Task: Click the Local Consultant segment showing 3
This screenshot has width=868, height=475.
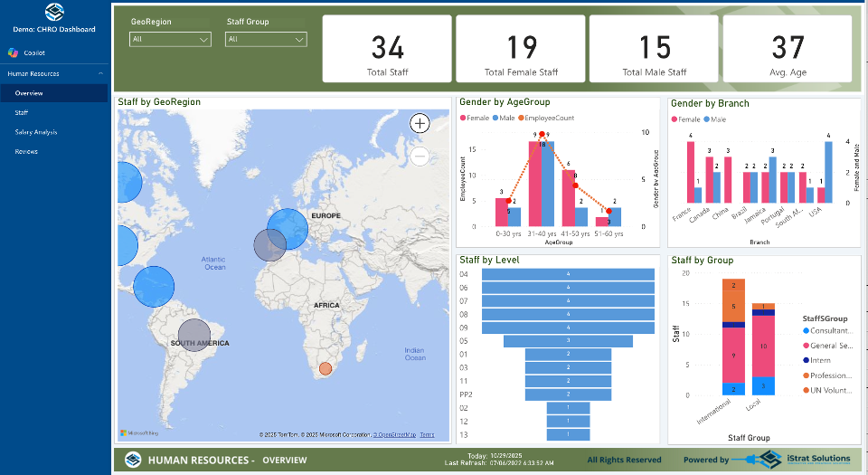Action: [763, 385]
